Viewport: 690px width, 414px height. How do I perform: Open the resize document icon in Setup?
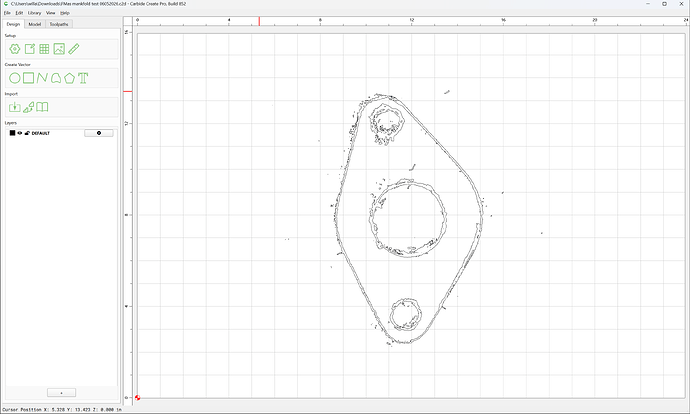point(29,49)
